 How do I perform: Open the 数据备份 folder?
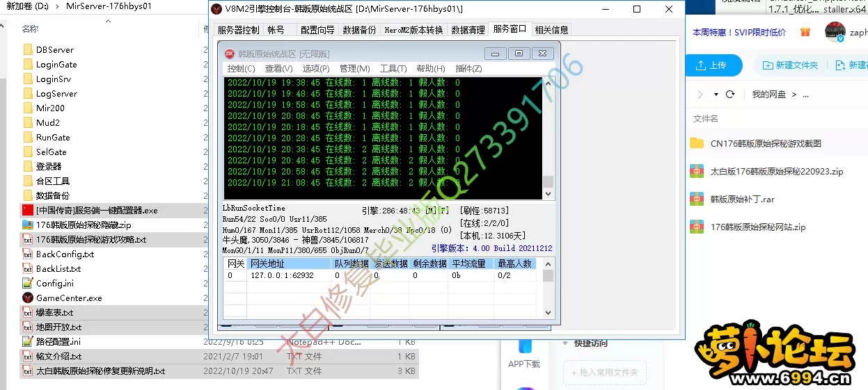[x=53, y=196]
